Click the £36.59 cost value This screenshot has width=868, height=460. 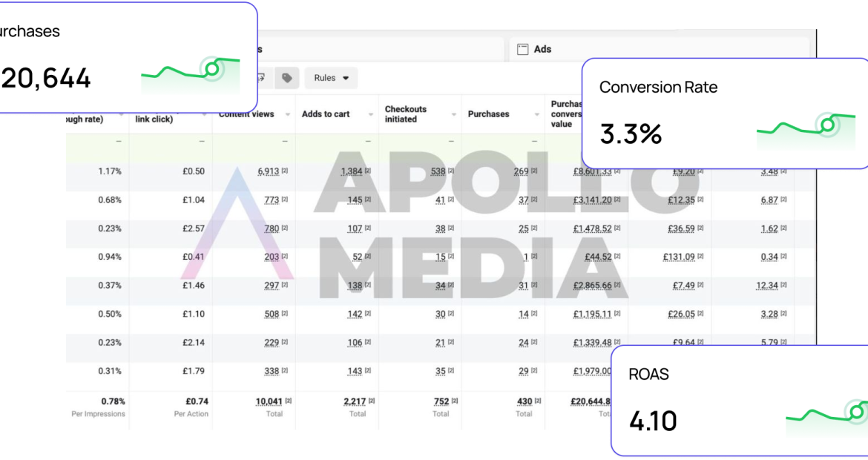[681, 229]
